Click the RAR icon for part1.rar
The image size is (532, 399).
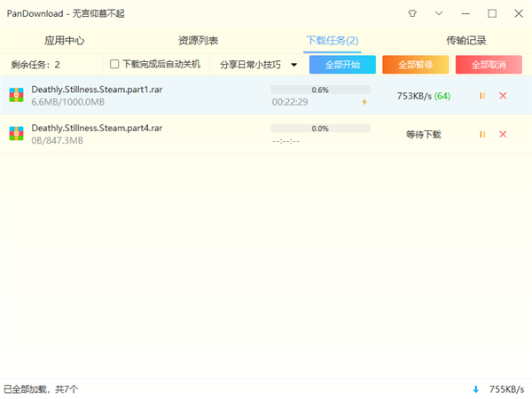(x=16, y=95)
